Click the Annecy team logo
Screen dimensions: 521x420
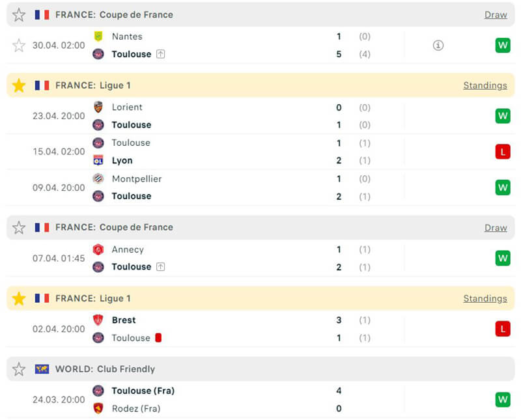tap(98, 249)
